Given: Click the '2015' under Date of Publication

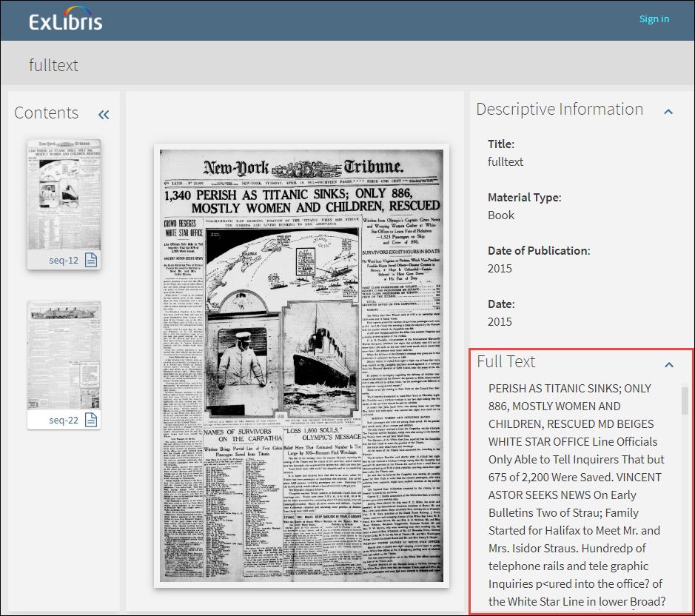Looking at the screenshot, I should (500, 269).
